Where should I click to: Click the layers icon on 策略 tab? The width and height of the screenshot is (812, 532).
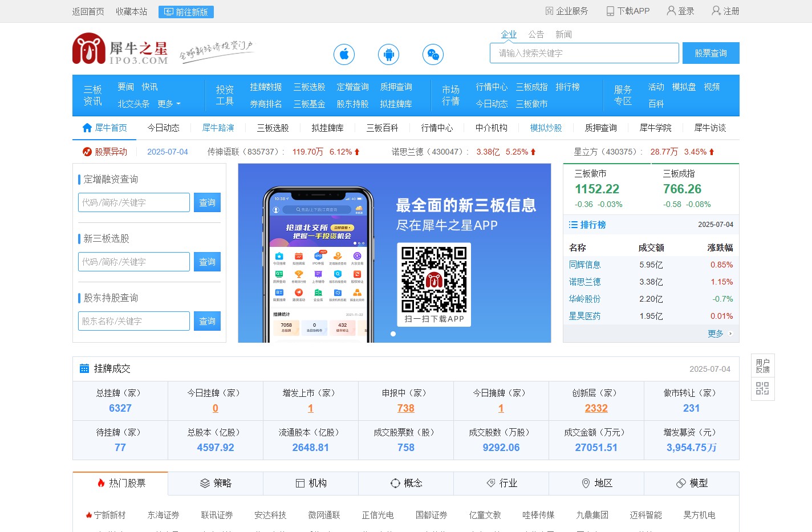205,483
